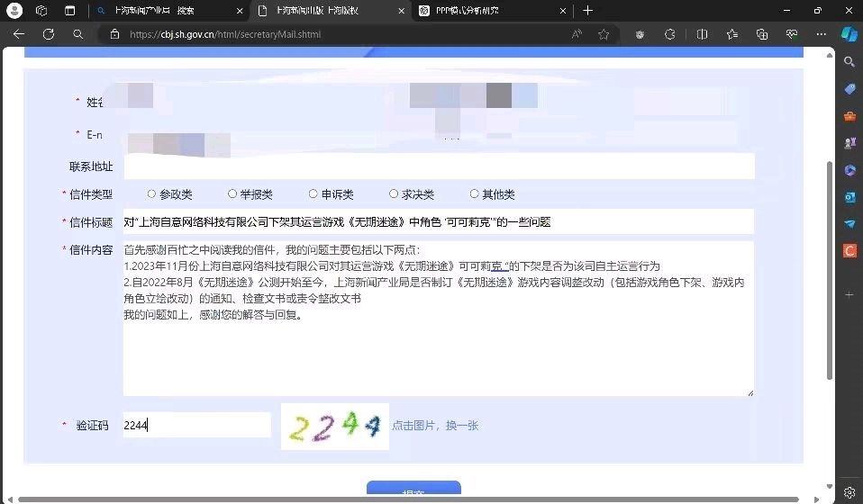Select the 其他类 radio option
The image size is (863, 504).
point(475,194)
